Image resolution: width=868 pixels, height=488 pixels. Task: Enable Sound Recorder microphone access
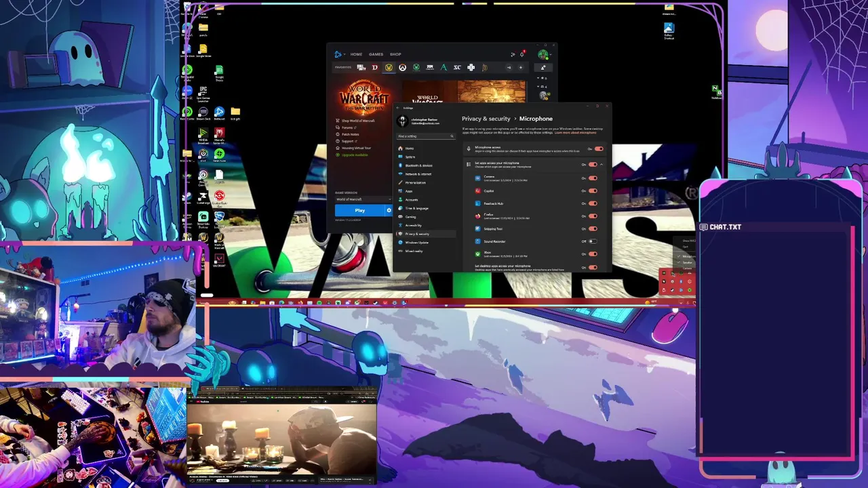(x=593, y=241)
